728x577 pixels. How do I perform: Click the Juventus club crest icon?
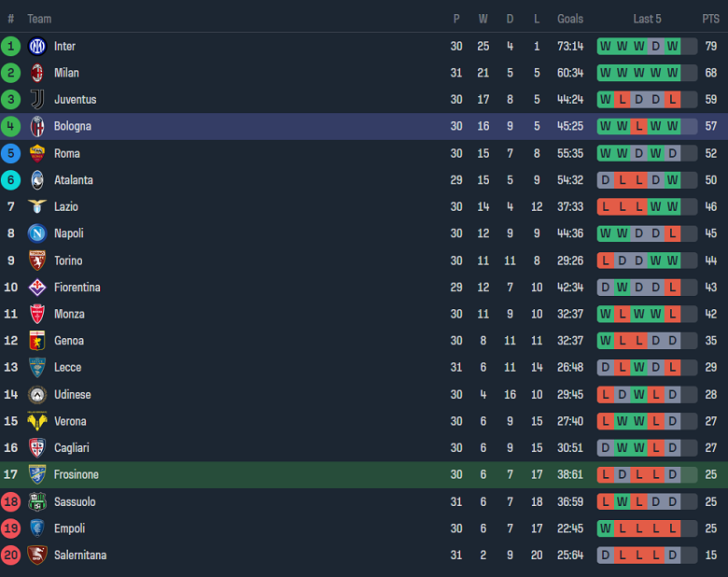[37, 100]
